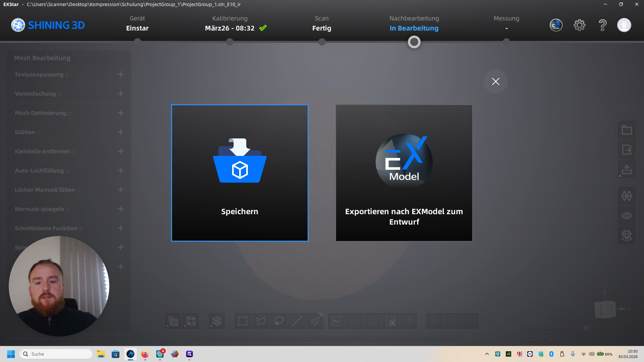Activate the brush selection tool

pos(315,321)
